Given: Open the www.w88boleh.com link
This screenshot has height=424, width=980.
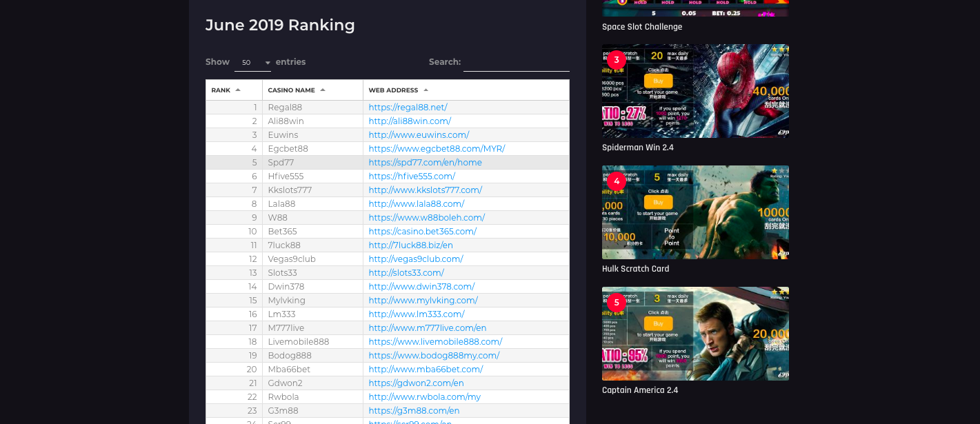Looking at the screenshot, I should tap(426, 218).
